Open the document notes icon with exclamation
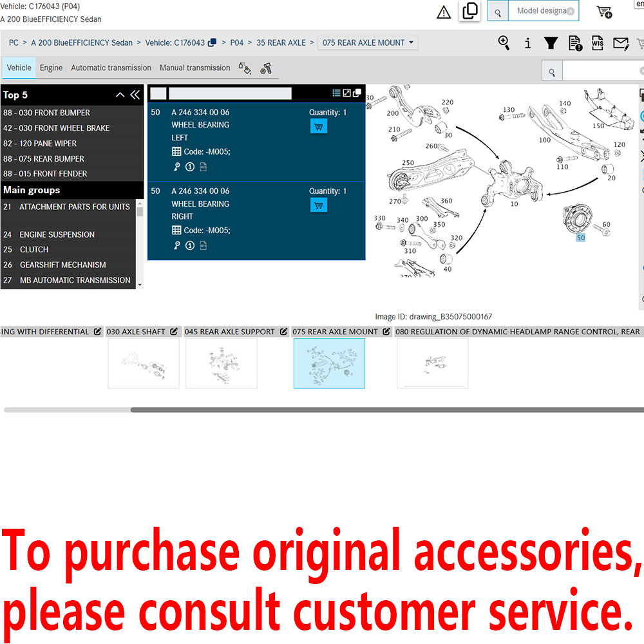This screenshot has height=644, width=644. (x=575, y=43)
